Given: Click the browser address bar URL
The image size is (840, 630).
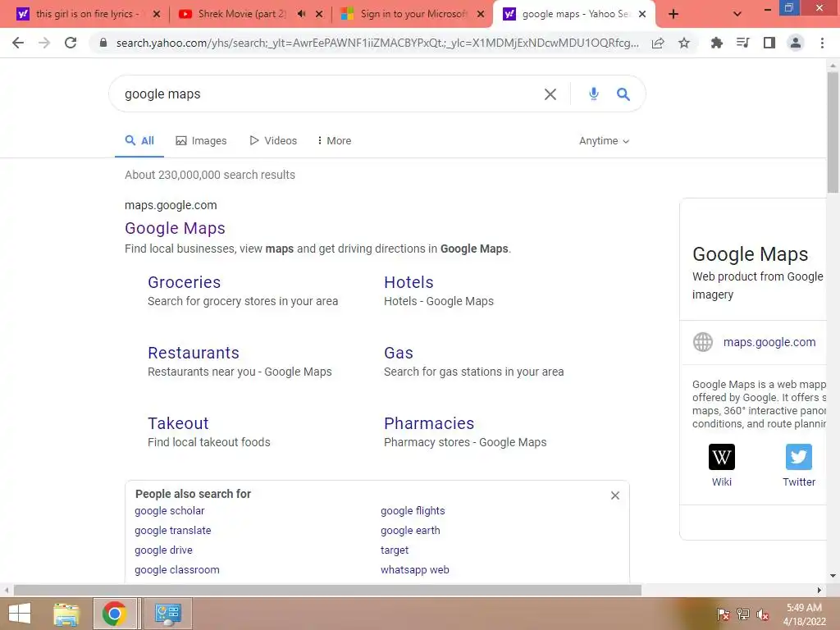Looking at the screenshot, I should coord(377,43).
